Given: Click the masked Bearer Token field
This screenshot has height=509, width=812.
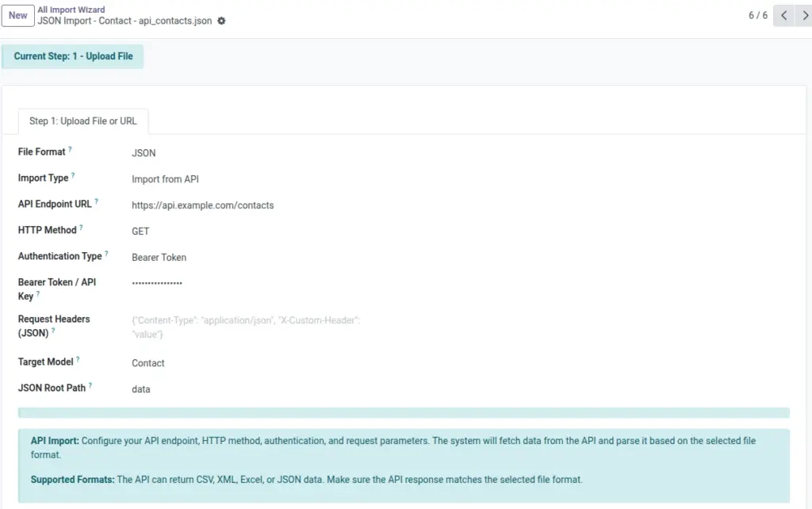Looking at the screenshot, I should [157, 283].
